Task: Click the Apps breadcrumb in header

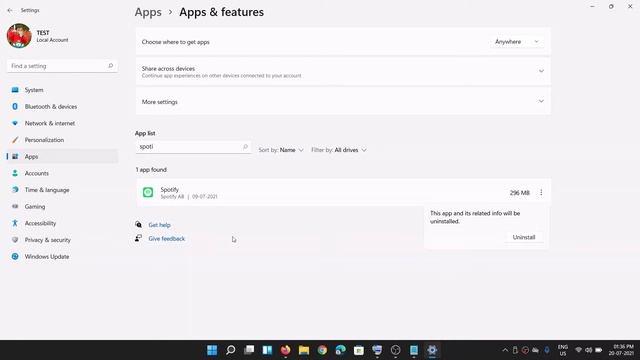Action: click(x=148, y=12)
